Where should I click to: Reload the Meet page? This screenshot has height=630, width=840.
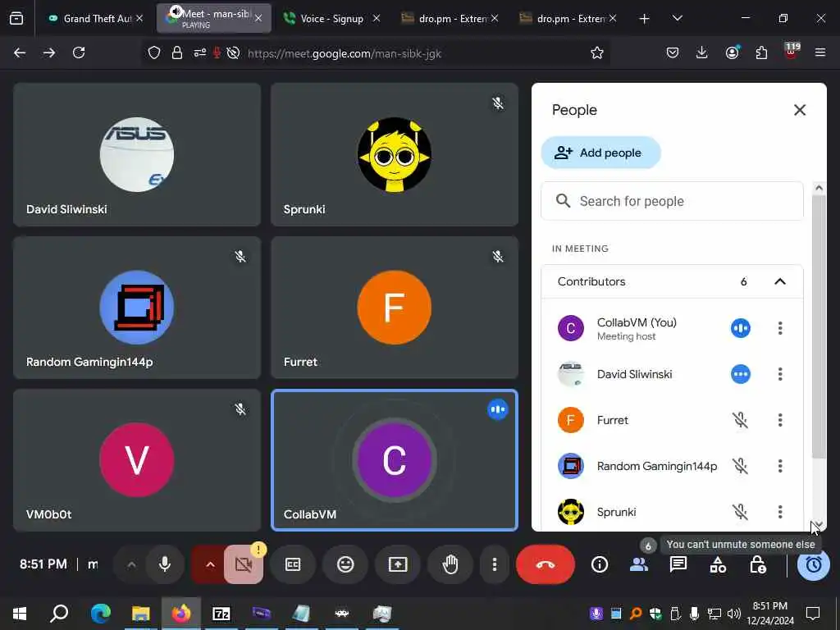coord(79,52)
